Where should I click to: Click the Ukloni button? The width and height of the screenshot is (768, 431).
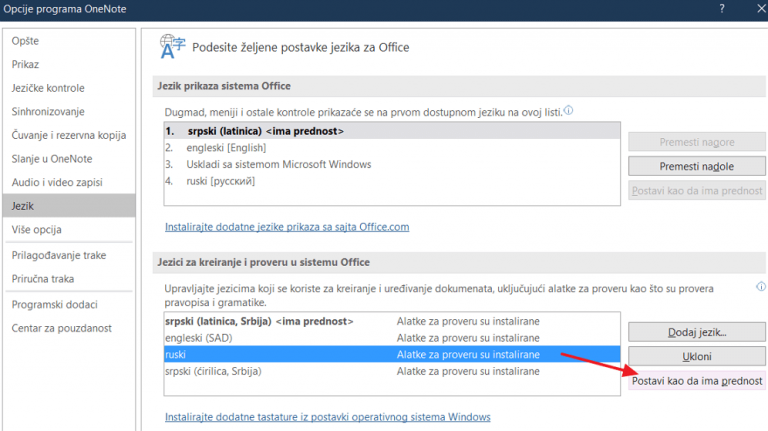697,357
